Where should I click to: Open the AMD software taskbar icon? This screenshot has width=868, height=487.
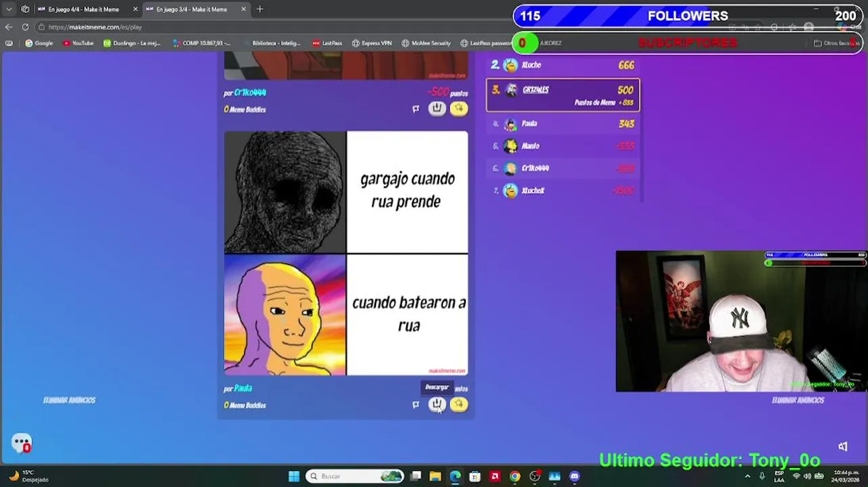pyautogui.click(x=495, y=476)
